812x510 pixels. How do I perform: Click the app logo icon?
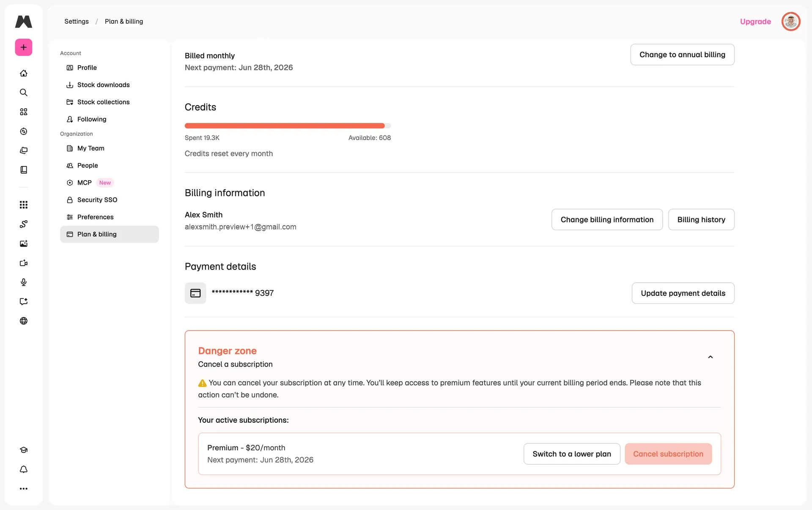(x=24, y=22)
